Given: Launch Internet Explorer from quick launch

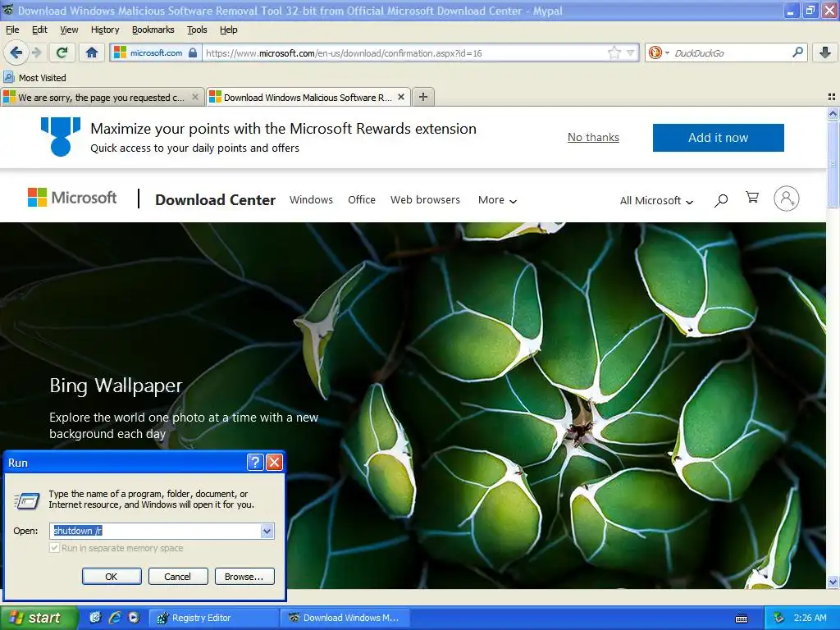Looking at the screenshot, I should [x=115, y=618].
